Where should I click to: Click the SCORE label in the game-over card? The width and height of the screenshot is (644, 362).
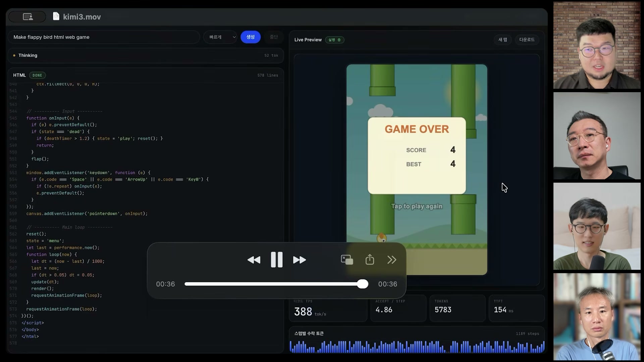pos(416,150)
